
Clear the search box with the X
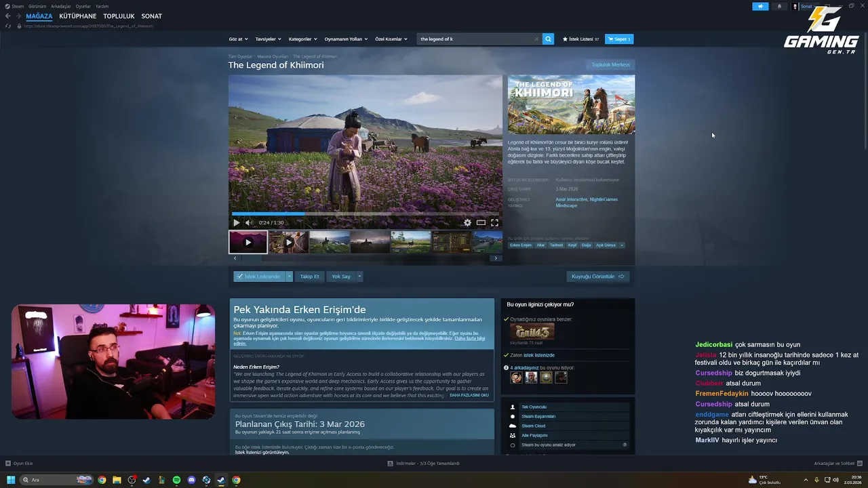[x=536, y=39]
